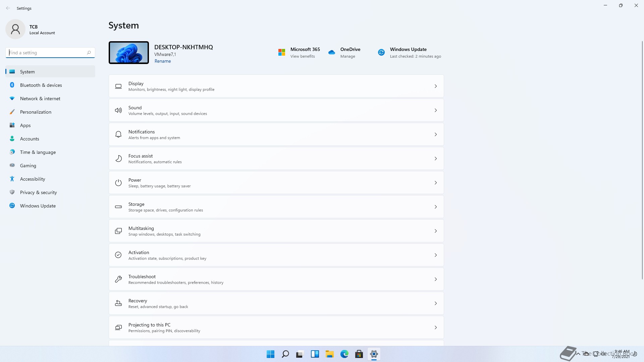
Task: Click the Focus assist moon icon
Action: tap(118, 159)
